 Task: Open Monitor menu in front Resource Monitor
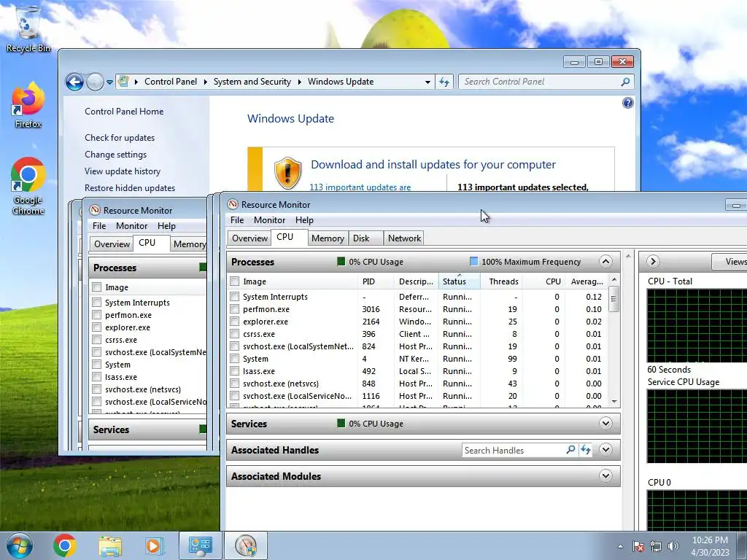click(269, 220)
